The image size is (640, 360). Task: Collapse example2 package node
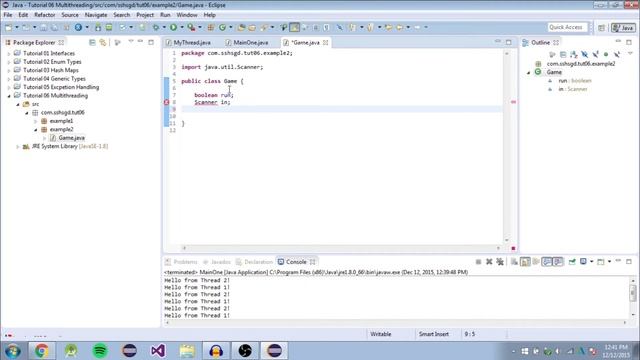point(36,130)
